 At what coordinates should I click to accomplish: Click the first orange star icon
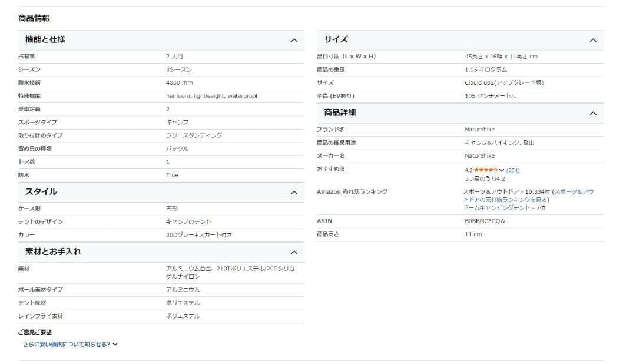[x=477, y=170]
